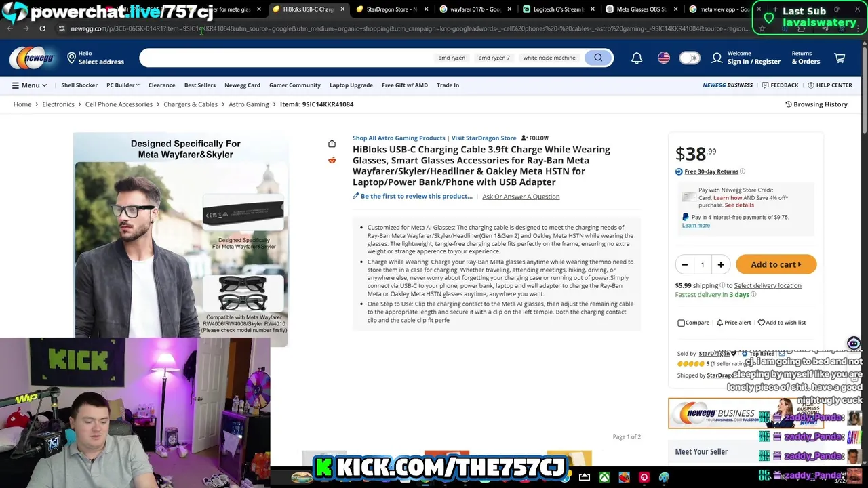868x488 pixels.
Task: Click the HELP CENTER link
Action: tap(829, 85)
